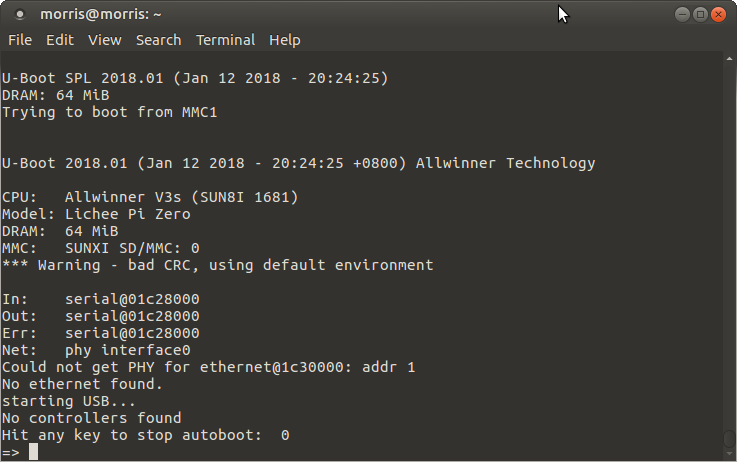Click the 'Lichee Pi Zero' model text

tap(127, 214)
